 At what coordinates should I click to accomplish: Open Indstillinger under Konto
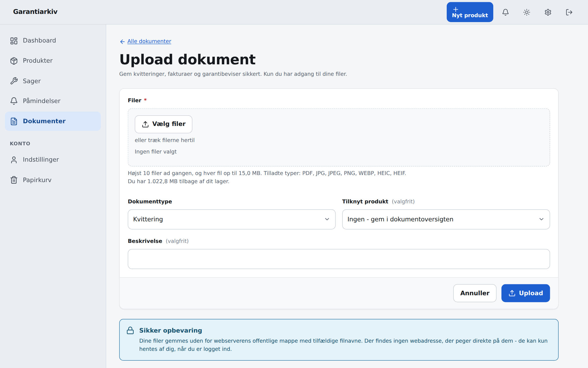(53, 160)
